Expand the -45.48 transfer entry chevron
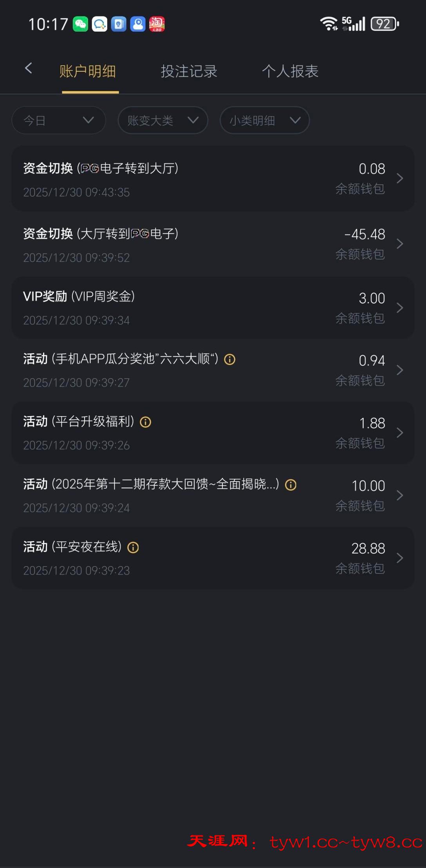 (400, 244)
